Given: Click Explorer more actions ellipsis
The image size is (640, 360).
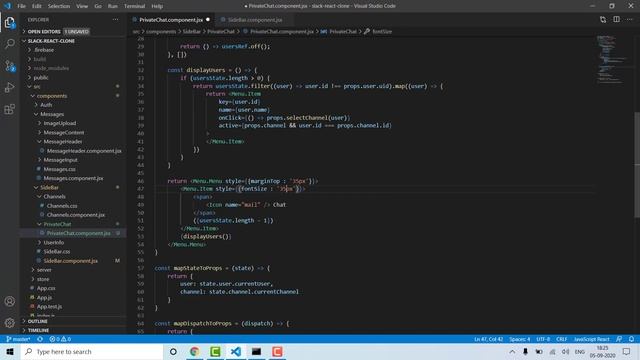Looking at the screenshot, I should tap(116, 20).
